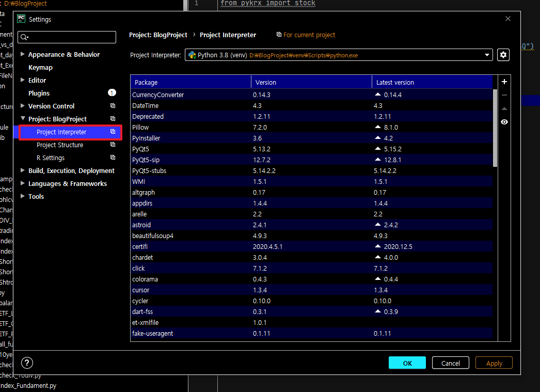Select the PyQt5-stubs package row

point(312,170)
